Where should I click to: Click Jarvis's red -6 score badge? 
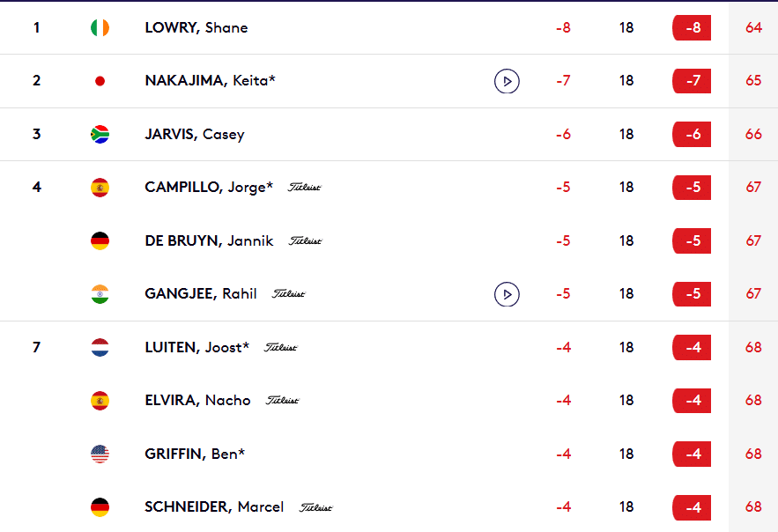(692, 135)
